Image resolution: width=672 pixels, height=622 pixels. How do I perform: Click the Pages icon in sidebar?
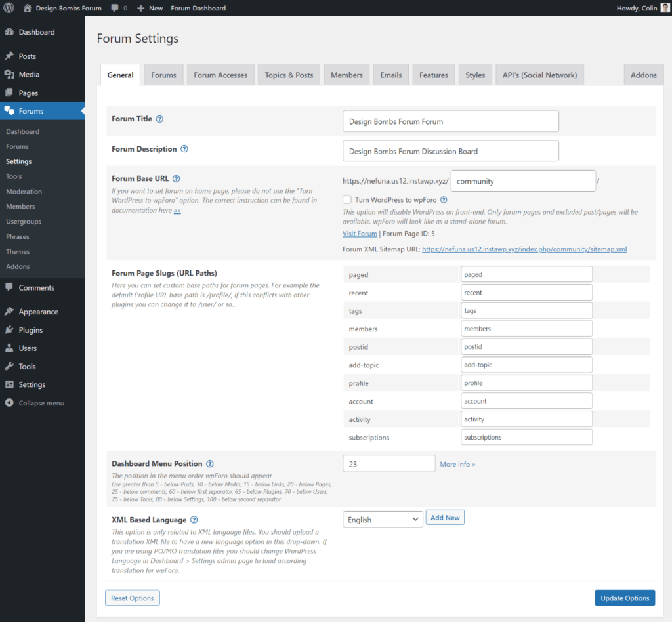9,93
